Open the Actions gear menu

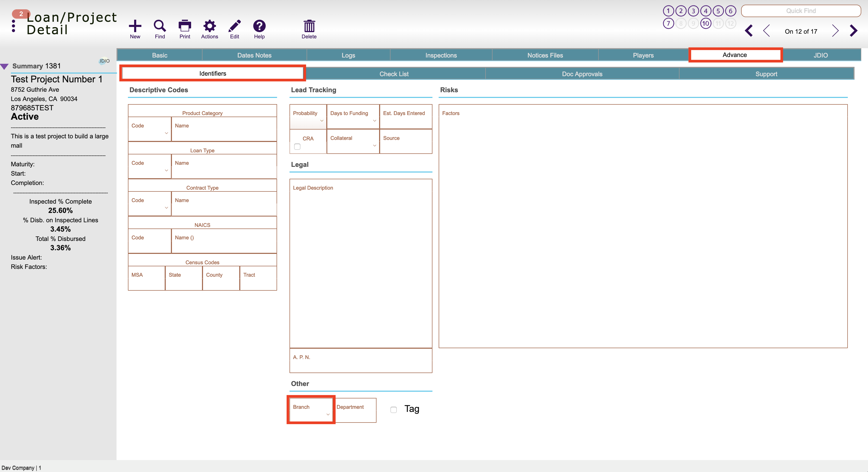(x=209, y=26)
